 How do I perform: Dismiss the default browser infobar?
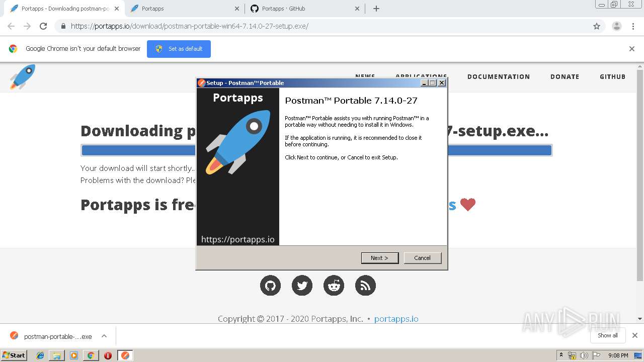[x=632, y=49]
